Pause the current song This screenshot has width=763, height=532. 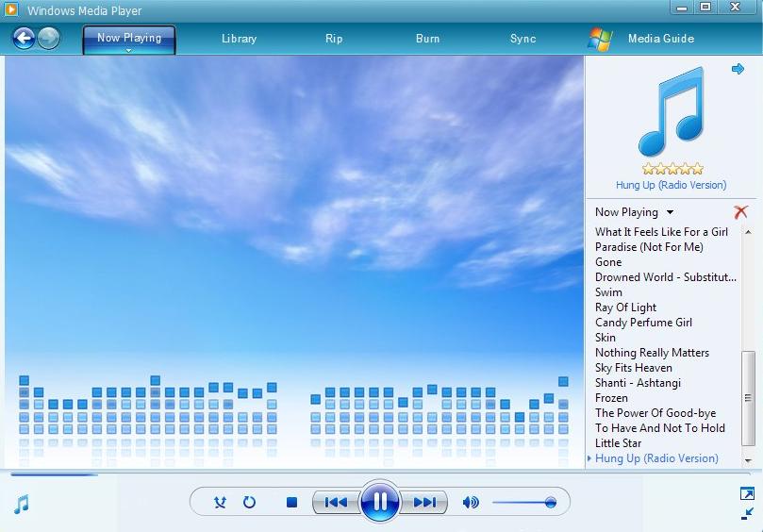click(x=379, y=501)
